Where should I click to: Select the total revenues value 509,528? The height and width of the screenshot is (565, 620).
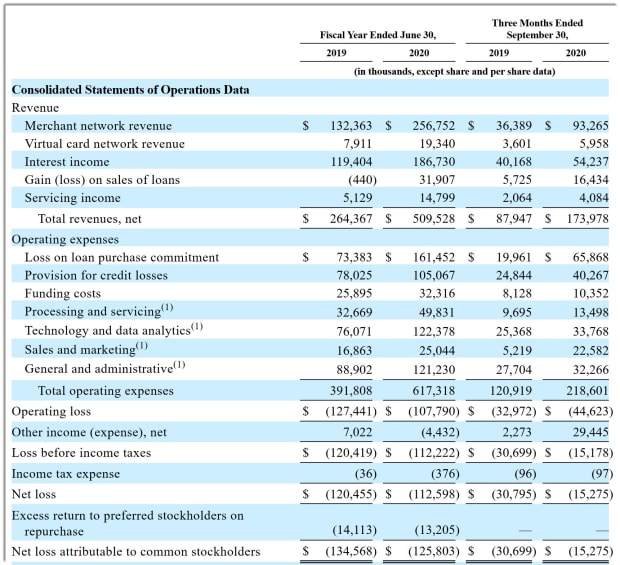[x=434, y=219]
